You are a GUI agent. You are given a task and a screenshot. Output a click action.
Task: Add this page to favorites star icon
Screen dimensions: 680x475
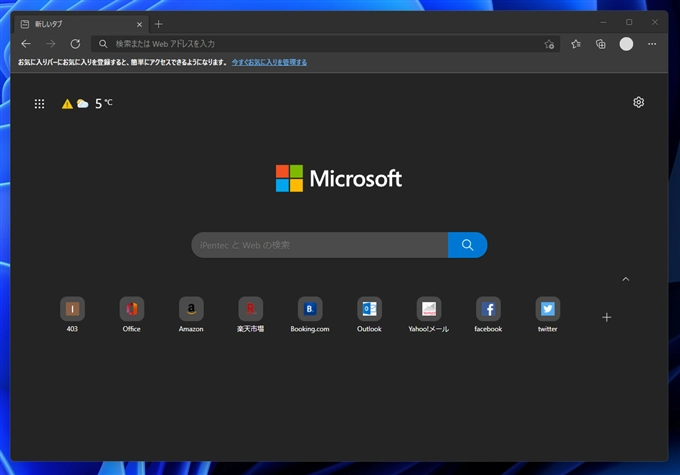pyautogui.click(x=549, y=44)
